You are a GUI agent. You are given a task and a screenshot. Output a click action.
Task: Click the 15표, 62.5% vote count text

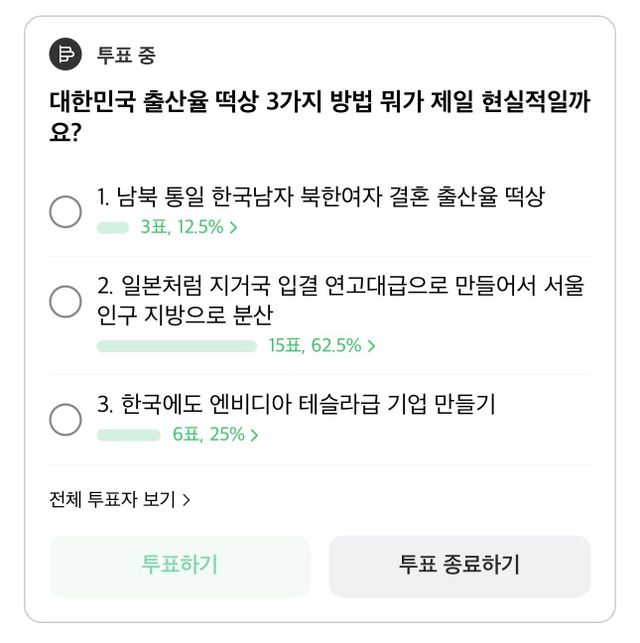pos(314,346)
